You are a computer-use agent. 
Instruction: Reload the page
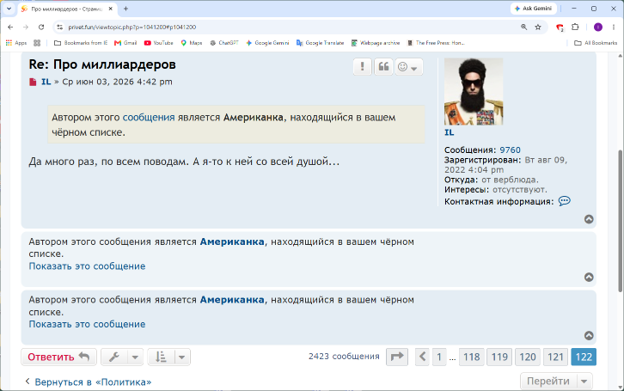(41, 27)
